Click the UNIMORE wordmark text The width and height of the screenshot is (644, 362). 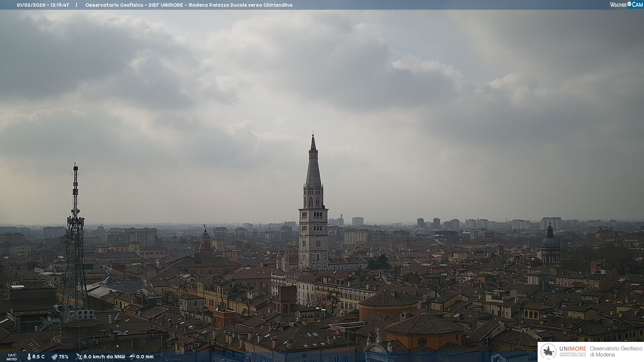[573, 349]
